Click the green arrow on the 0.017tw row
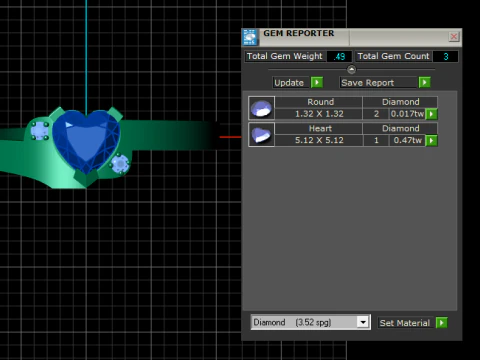The width and height of the screenshot is (480, 360). (x=432, y=114)
